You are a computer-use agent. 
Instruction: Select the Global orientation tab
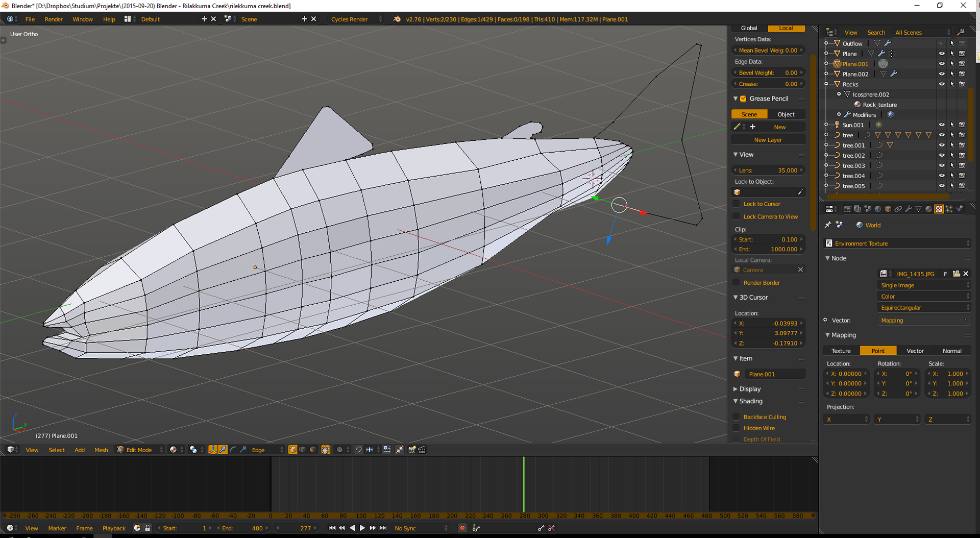[x=749, y=28]
